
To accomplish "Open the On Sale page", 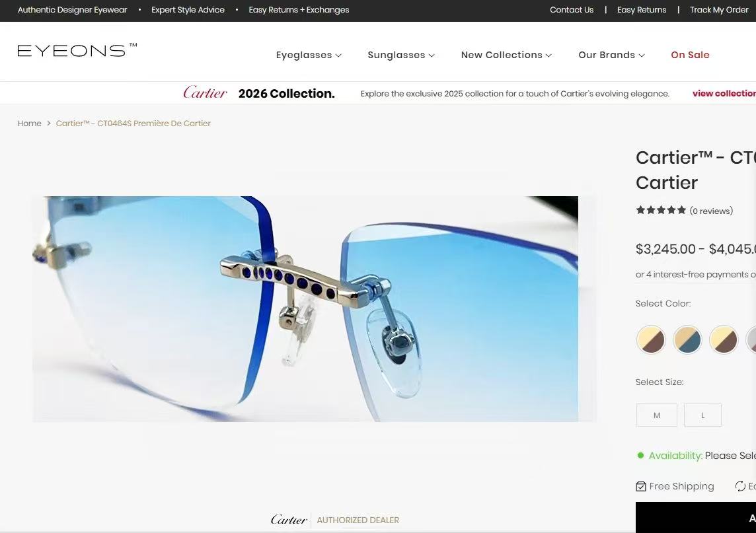I will tap(690, 55).
